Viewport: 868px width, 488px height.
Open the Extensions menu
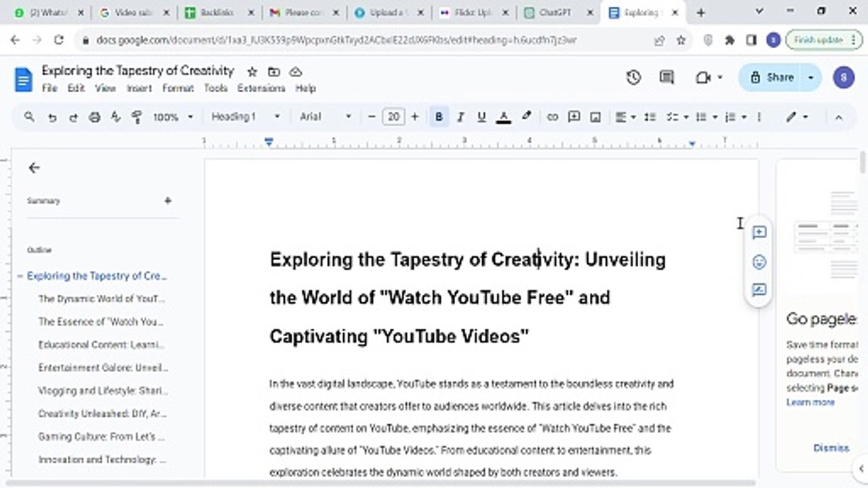coord(261,88)
